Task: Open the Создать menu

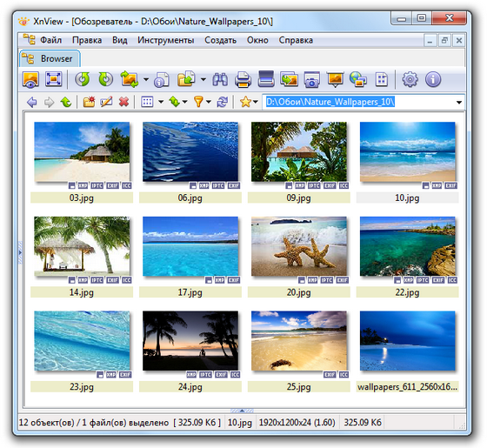Action: coord(221,40)
